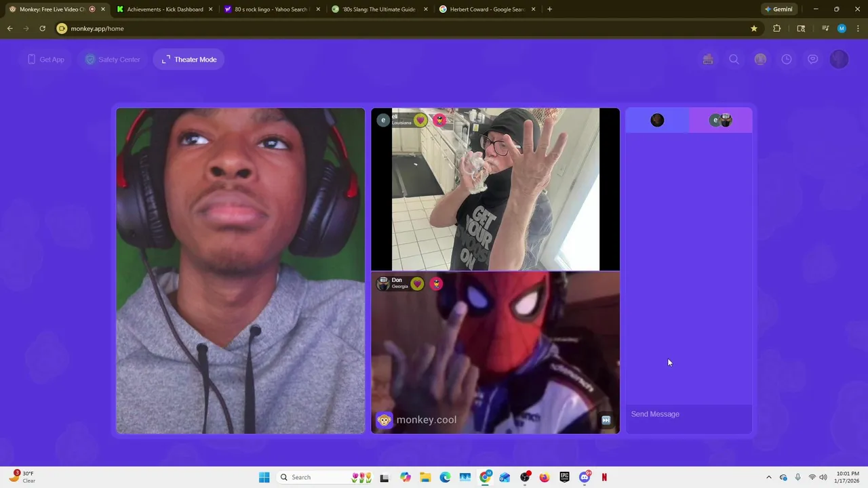This screenshot has width=868, height=488.
Task: Report Don using the pink police icon
Action: [x=436, y=283]
